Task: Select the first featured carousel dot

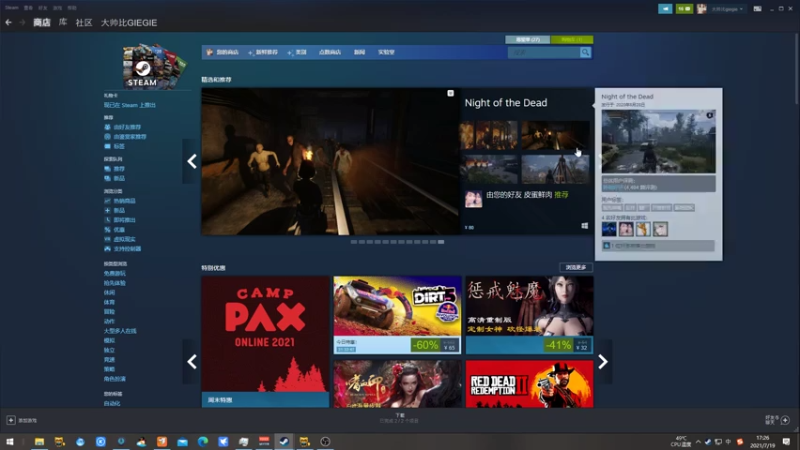Action: click(354, 242)
